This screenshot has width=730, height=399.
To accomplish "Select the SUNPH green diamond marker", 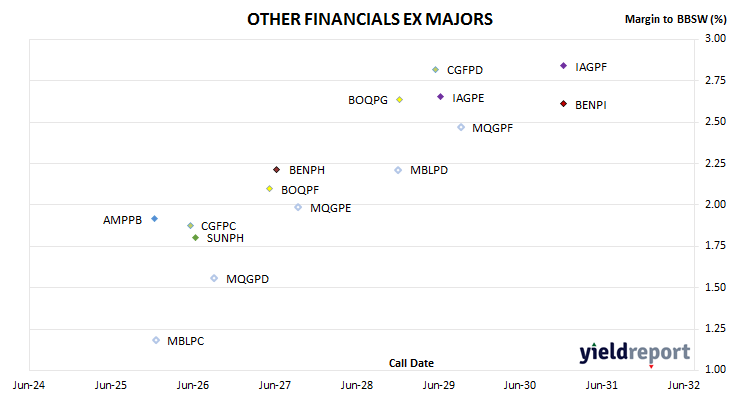I will [196, 238].
